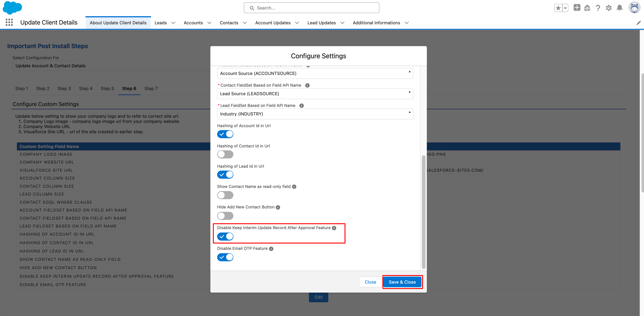Open the App Launcher grid icon
This screenshot has width=644, height=316.
[x=9, y=23]
